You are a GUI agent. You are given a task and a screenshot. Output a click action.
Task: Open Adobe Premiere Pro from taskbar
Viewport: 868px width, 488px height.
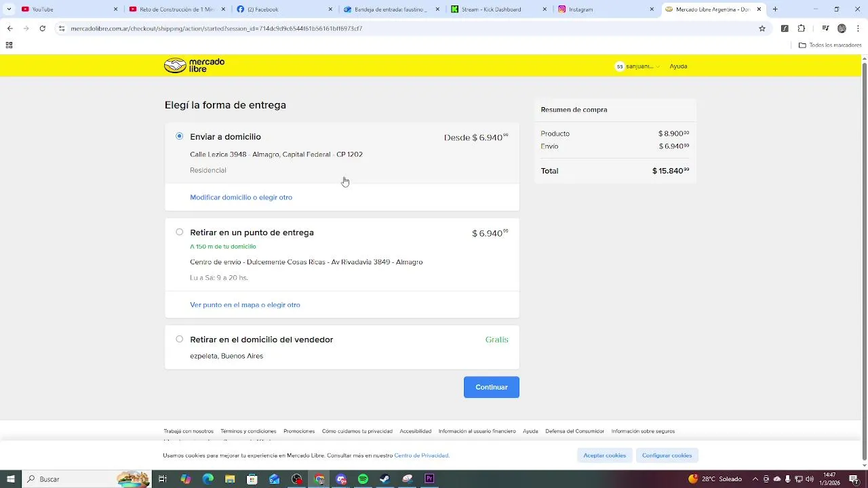tap(429, 479)
